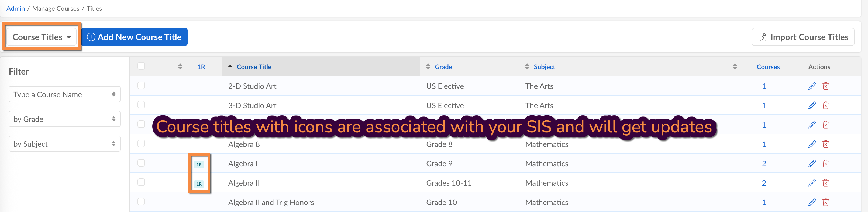The height and width of the screenshot is (212, 868).
Task: Delete the Algebra 8 course title
Action: tap(825, 144)
